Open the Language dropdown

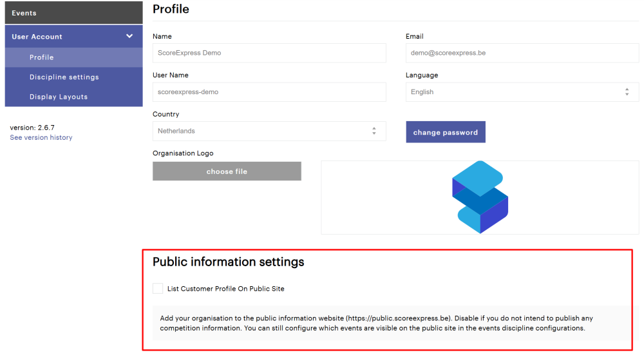515,92
